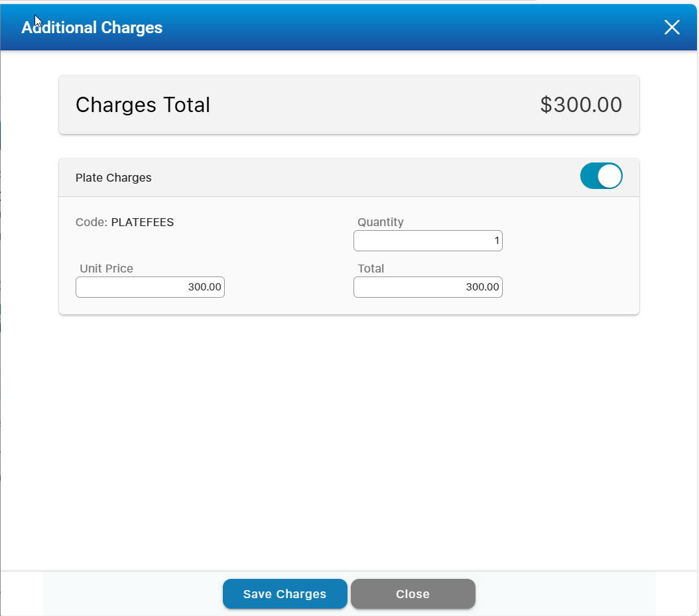Close the Additional Charges dialog with X

point(672,27)
